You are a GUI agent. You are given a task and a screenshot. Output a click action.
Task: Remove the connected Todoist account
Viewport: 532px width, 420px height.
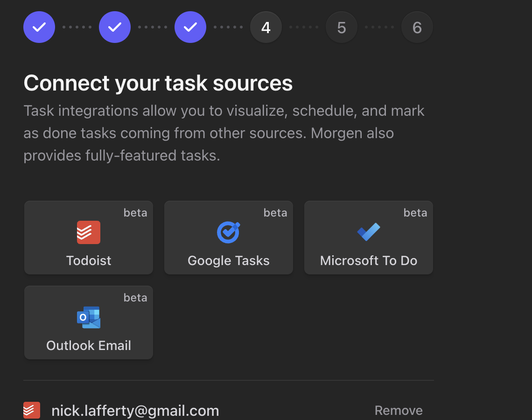tap(399, 410)
